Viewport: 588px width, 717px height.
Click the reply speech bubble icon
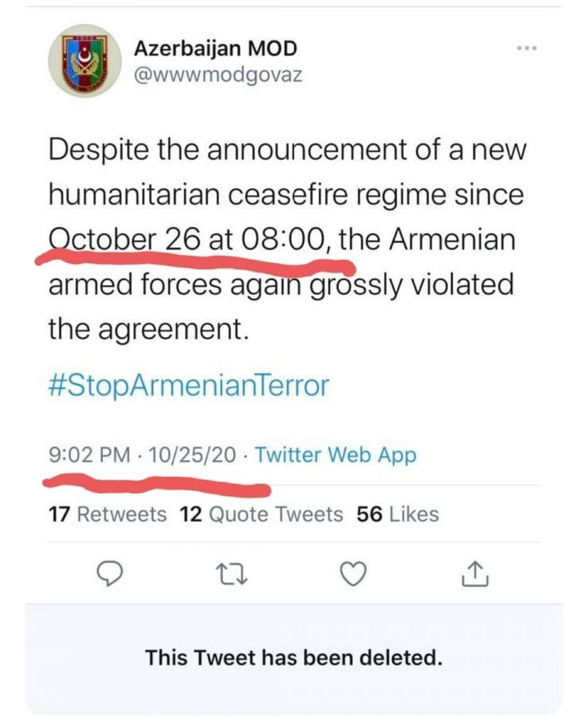click(x=110, y=574)
